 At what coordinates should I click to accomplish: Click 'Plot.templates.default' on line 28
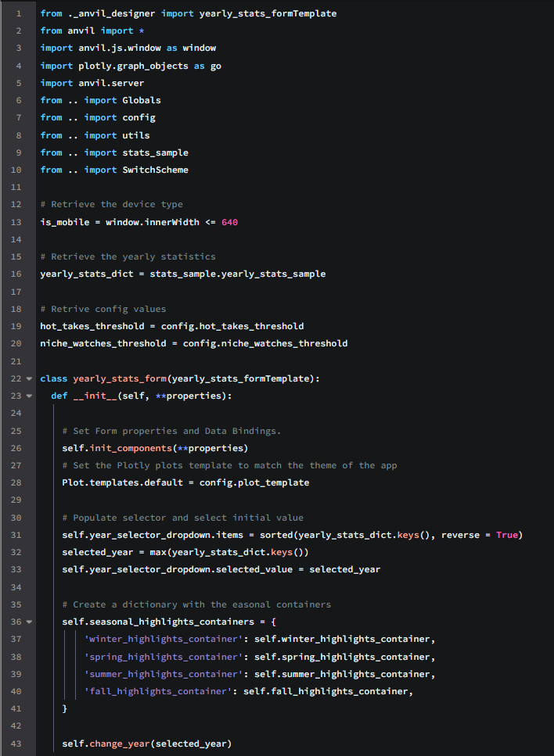click(123, 482)
